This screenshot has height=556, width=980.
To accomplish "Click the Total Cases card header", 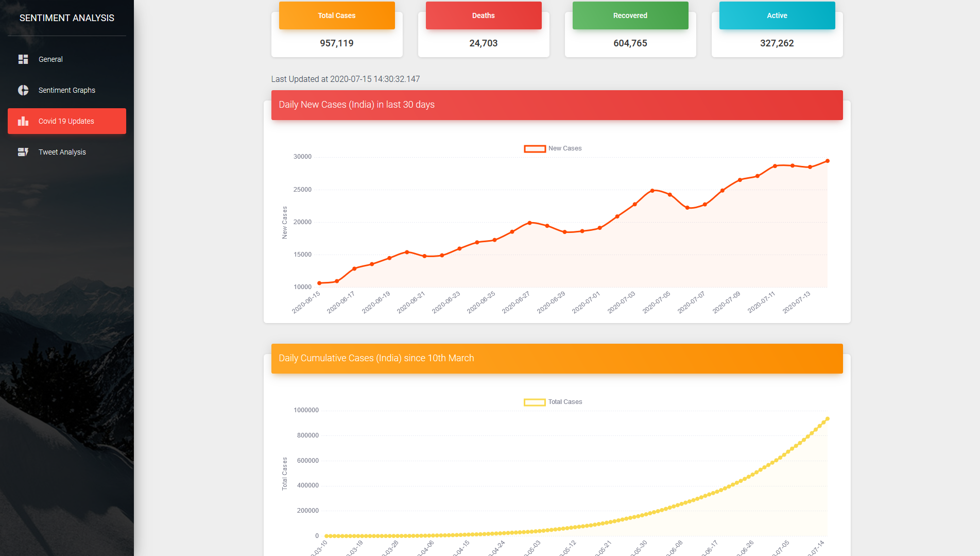I will [x=337, y=15].
